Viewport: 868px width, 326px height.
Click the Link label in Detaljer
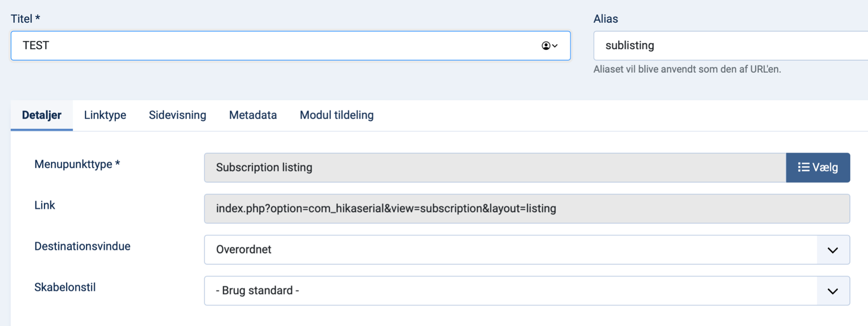pyautogui.click(x=45, y=205)
